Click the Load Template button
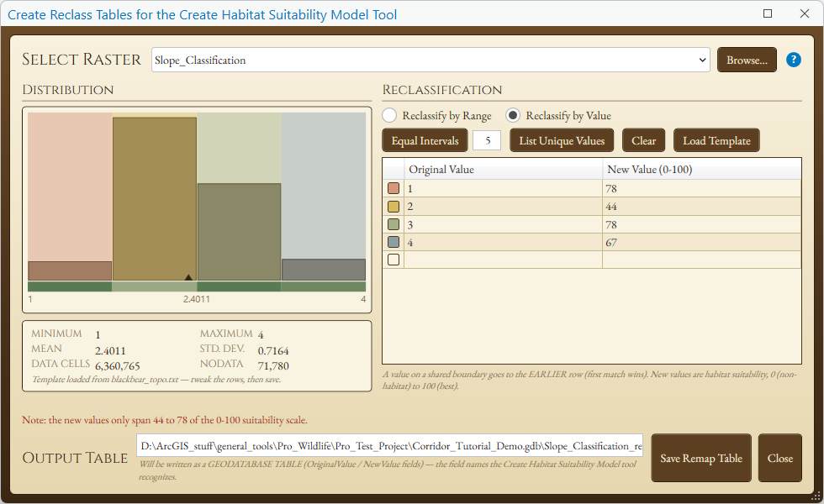The image size is (824, 504). click(x=716, y=141)
